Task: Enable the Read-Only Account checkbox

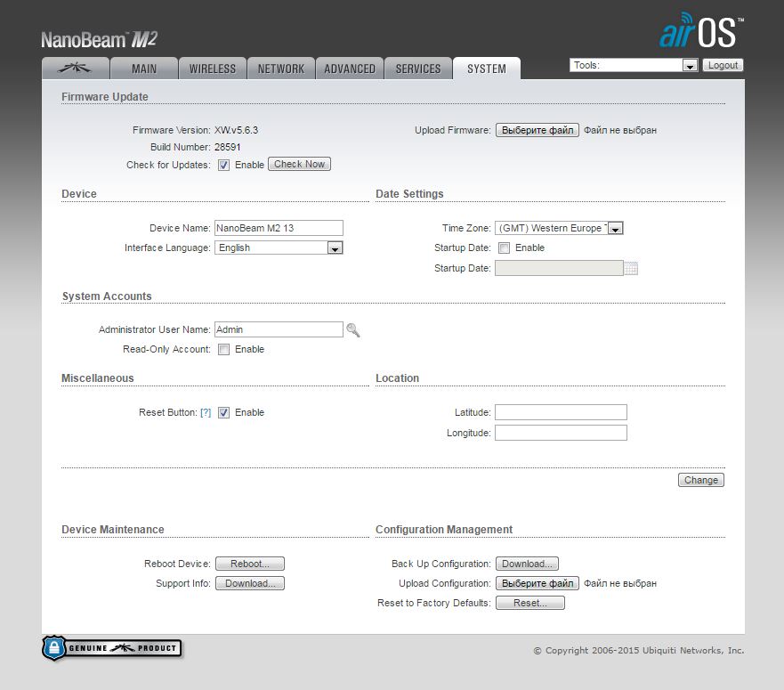Action: [223, 350]
